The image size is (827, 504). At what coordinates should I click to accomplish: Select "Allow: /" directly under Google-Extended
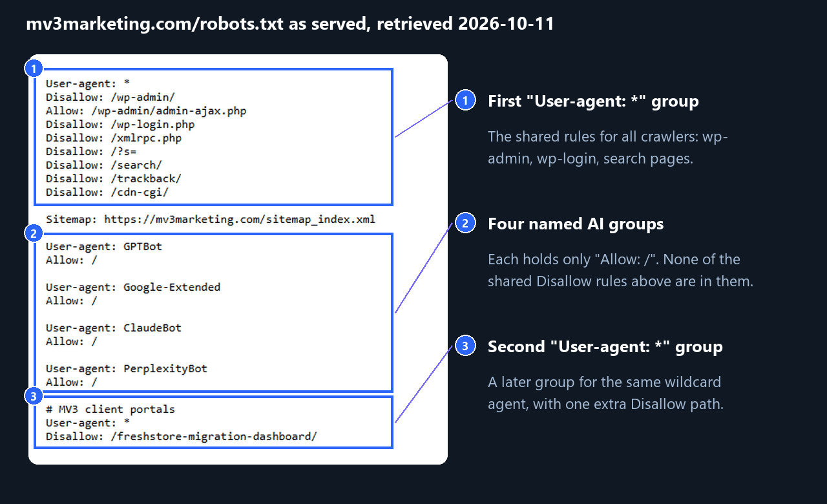coord(72,300)
